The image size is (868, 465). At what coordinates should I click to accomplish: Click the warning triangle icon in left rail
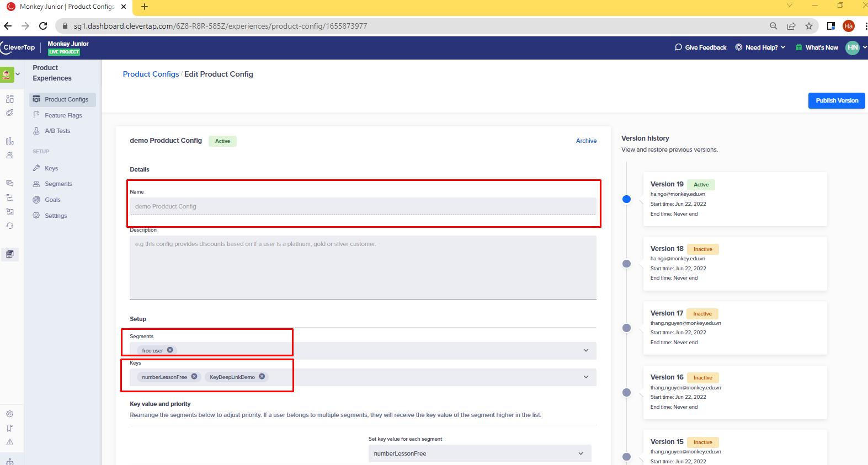(x=10, y=442)
